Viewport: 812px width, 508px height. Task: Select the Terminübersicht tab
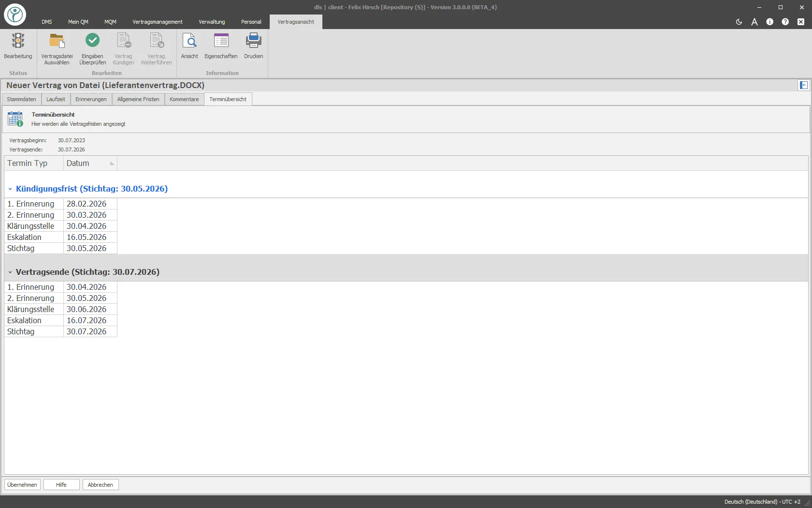(228, 99)
